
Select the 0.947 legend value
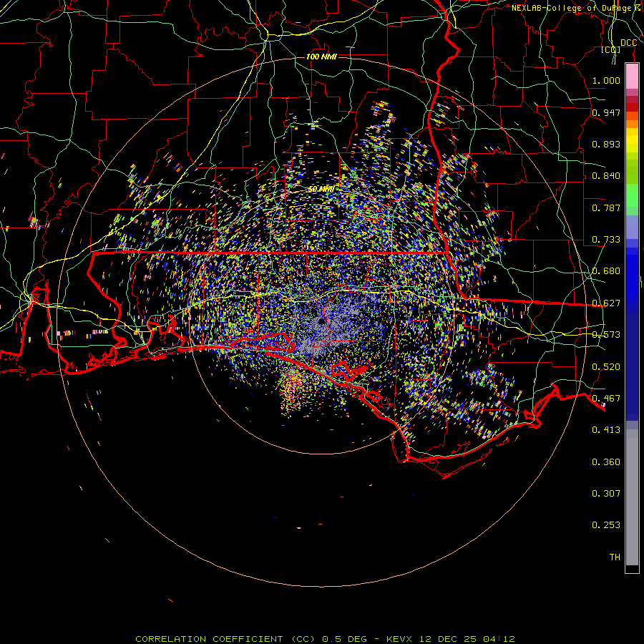click(x=606, y=112)
